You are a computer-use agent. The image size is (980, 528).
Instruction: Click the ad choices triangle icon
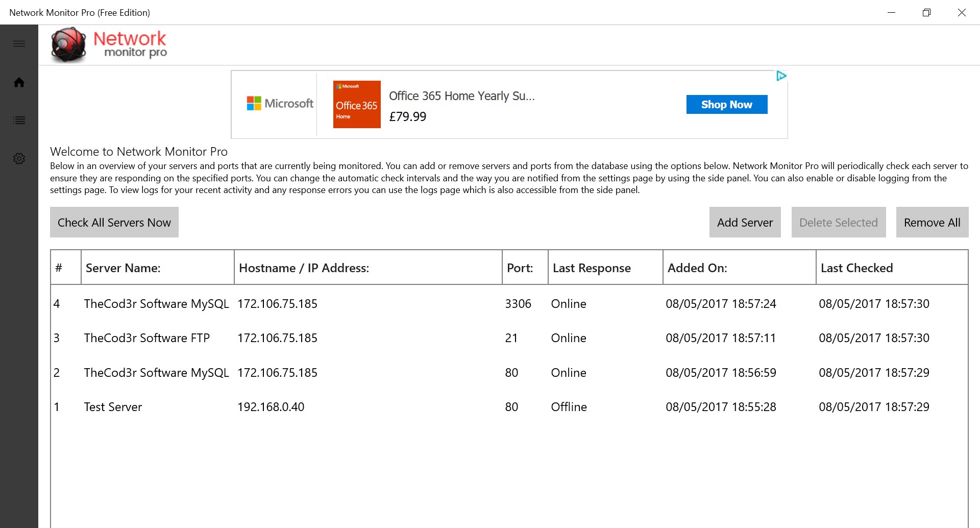[781, 76]
